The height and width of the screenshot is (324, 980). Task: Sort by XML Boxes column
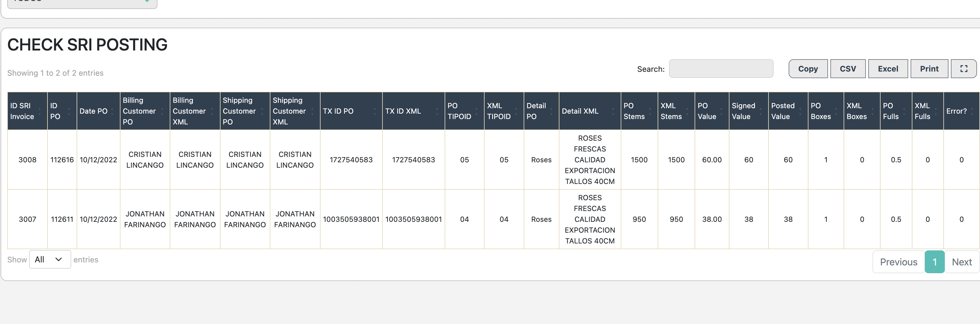pyautogui.click(x=862, y=111)
